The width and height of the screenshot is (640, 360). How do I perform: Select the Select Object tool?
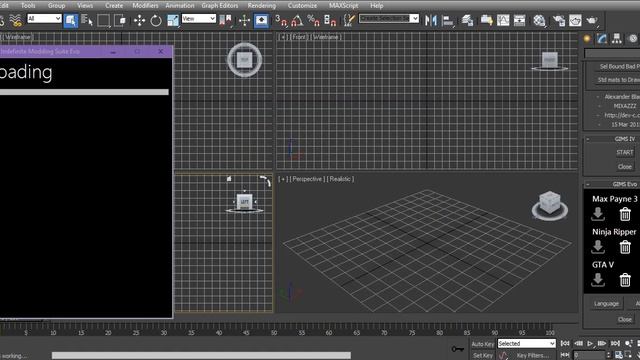71,20
